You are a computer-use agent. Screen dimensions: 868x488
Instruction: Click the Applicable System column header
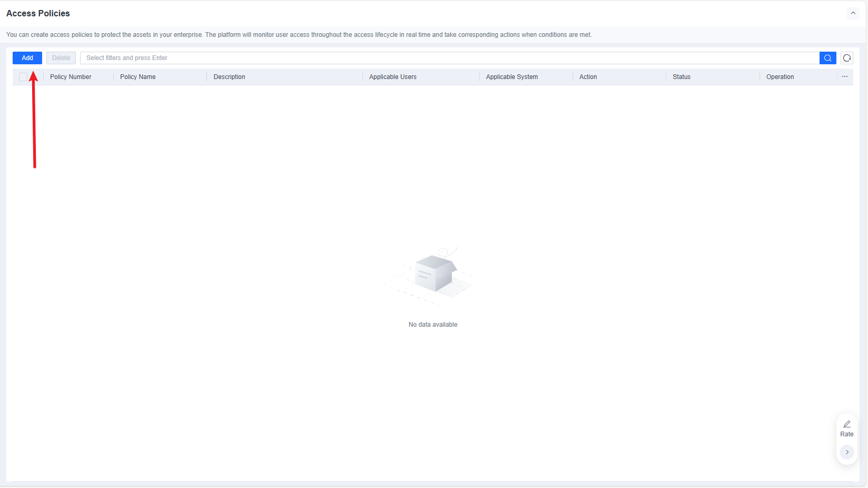(512, 77)
